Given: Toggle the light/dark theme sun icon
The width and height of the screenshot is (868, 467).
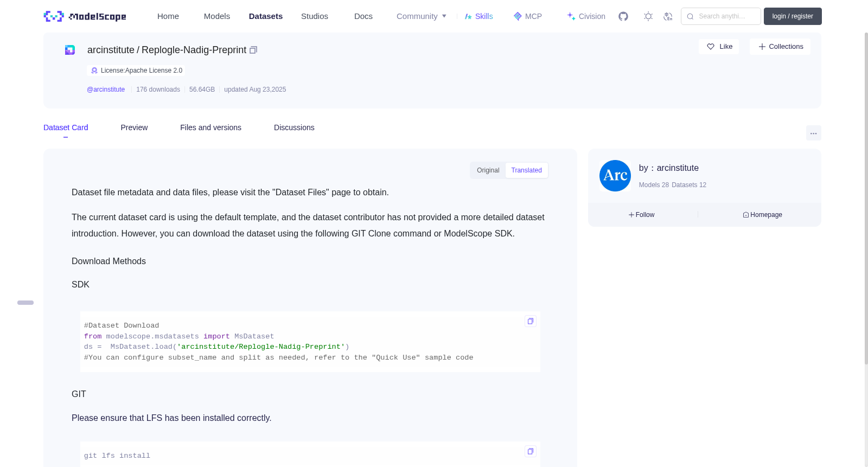Looking at the screenshot, I should [648, 16].
